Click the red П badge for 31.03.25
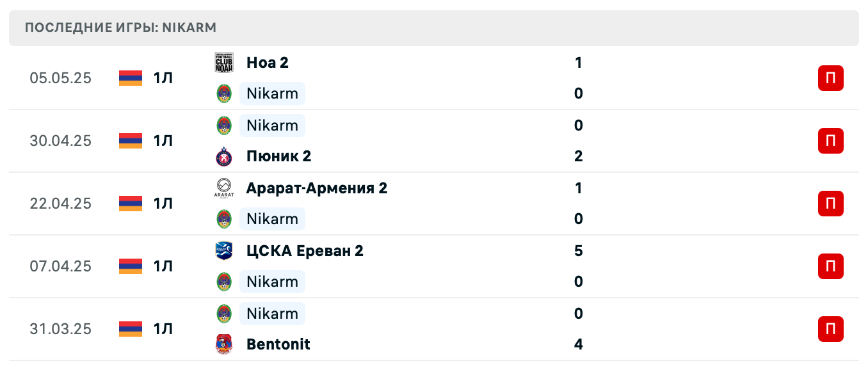 tap(830, 329)
